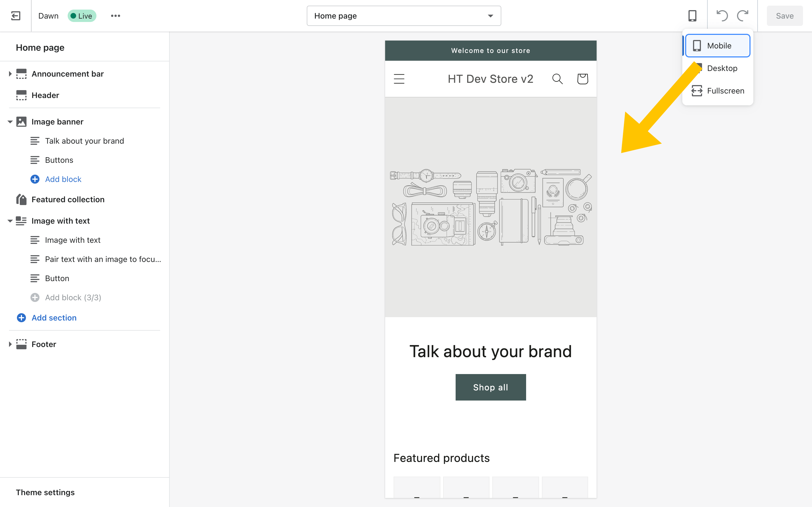Click the cart bag icon on storefront header
812x507 pixels.
(x=582, y=78)
